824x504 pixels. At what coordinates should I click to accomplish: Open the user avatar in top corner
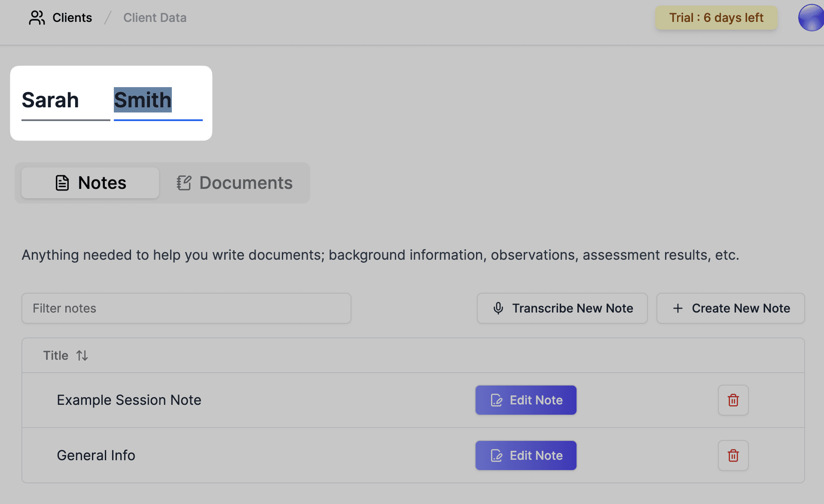(x=811, y=18)
